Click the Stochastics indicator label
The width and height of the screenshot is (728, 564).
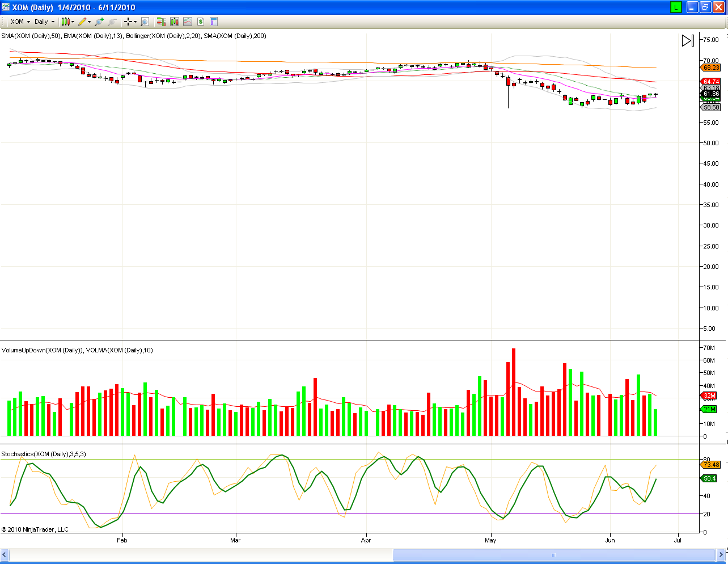[44, 454]
